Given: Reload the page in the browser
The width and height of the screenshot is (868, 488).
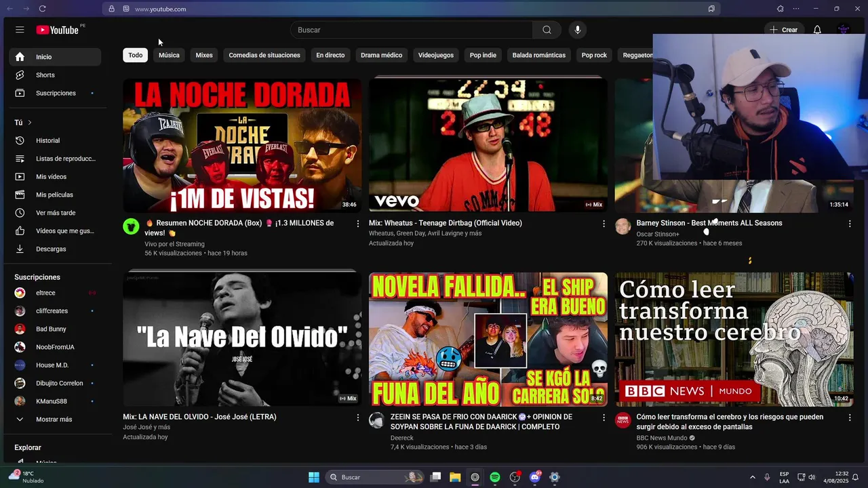Looking at the screenshot, I should coord(42,9).
